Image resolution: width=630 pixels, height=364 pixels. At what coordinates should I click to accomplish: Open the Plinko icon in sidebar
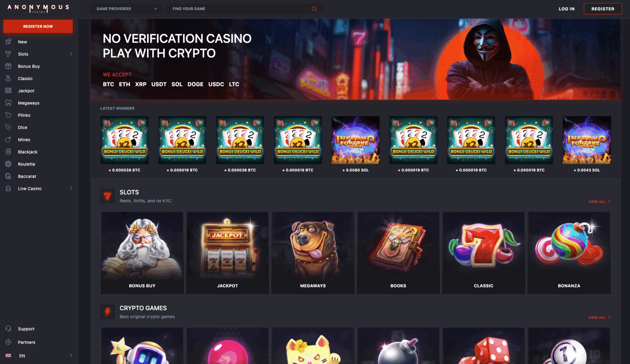click(9, 115)
